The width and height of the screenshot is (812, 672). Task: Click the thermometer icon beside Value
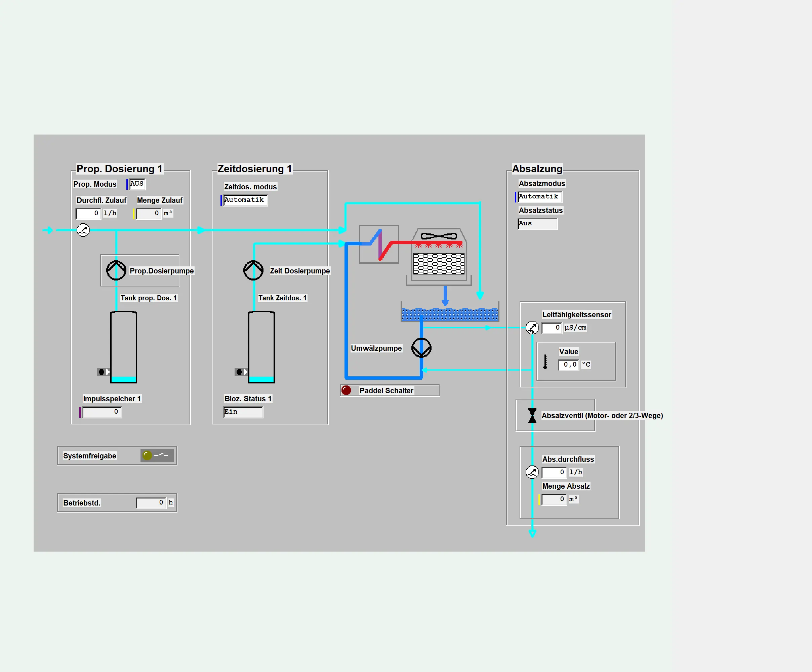545,362
